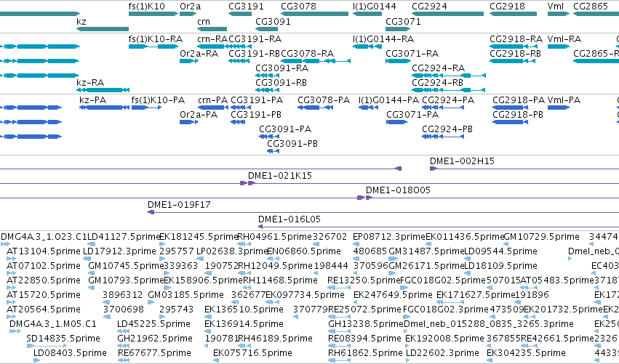Click EST GH21962.5prime label
Viewport: 619px width, 364px height.
(155, 339)
